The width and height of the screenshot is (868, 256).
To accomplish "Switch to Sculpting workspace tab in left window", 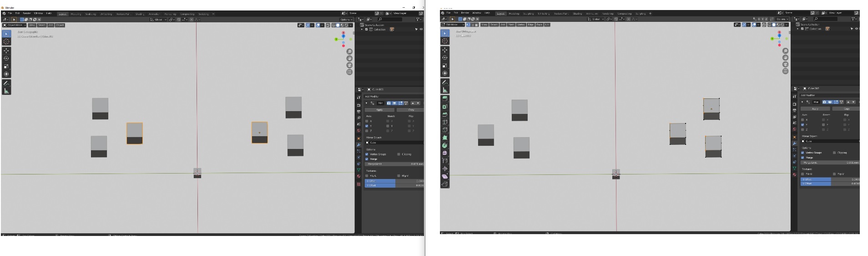I will pos(91,14).
